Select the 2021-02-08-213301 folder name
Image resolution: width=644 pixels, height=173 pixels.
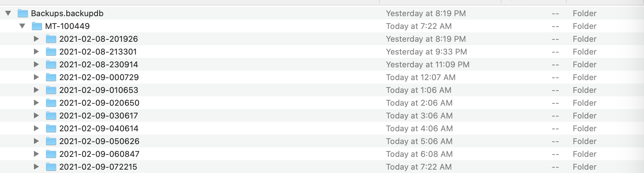[x=98, y=52]
